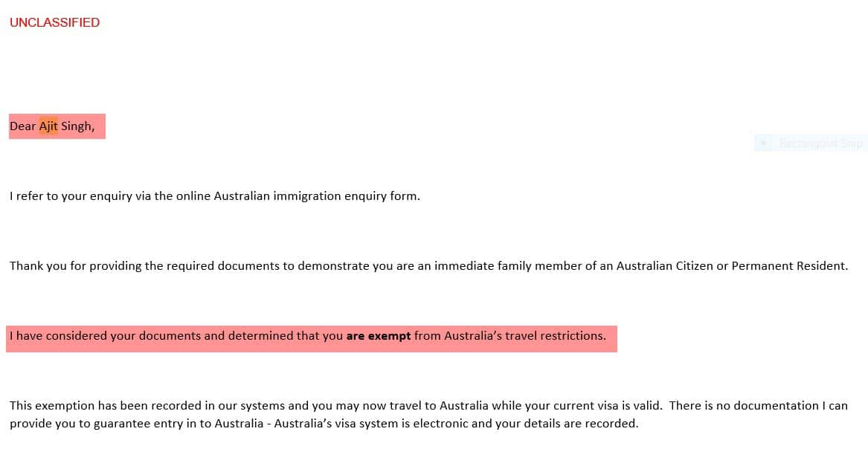This screenshot has height=449, width=868.
Task: Click the red UNCLASSIFIED header text
Action: (54, 22)
